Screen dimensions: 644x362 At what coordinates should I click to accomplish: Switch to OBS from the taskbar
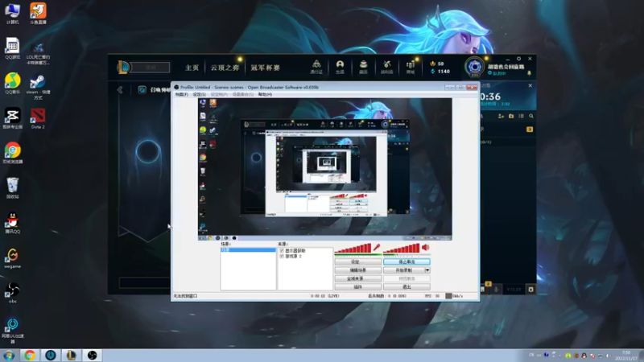pyautogui.click(x=93, y=355)
